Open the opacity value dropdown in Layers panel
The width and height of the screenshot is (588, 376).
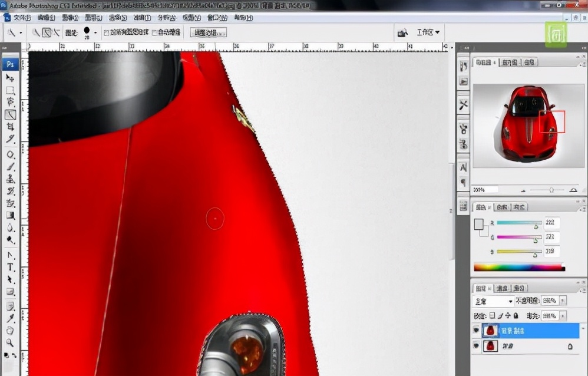click(564, 301)
